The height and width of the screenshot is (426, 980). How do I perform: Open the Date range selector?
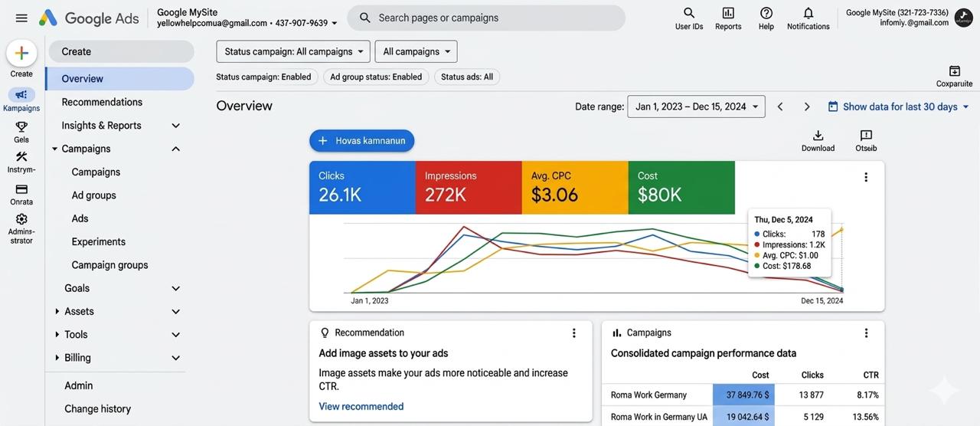pos(696,106)
